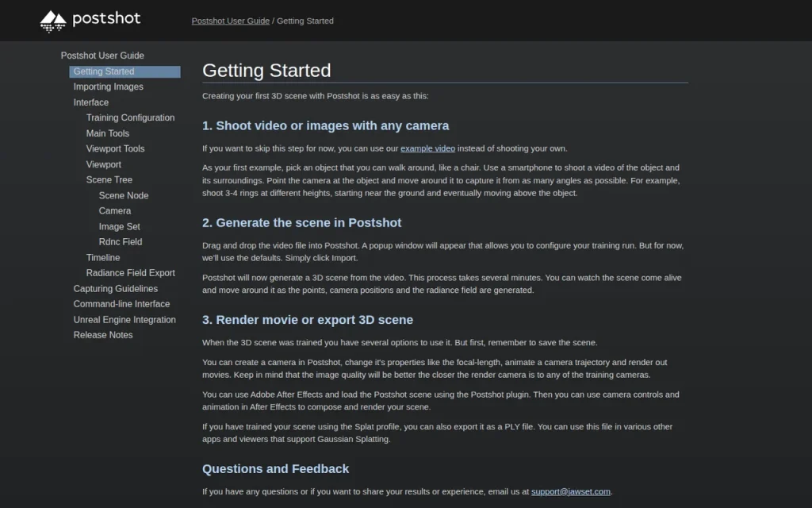The width and height of the screenshot is (812, 508).
Task: Click the Getting Started page title
Action: pos(266,71)
